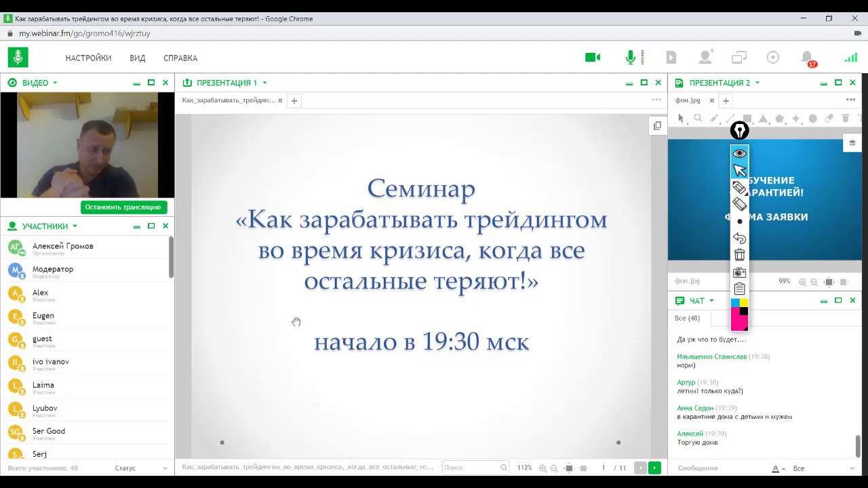Screen dimensions: 868x488
Task: Click the snapshot camera in floating toolbar
Action: (x=739, y=272)
